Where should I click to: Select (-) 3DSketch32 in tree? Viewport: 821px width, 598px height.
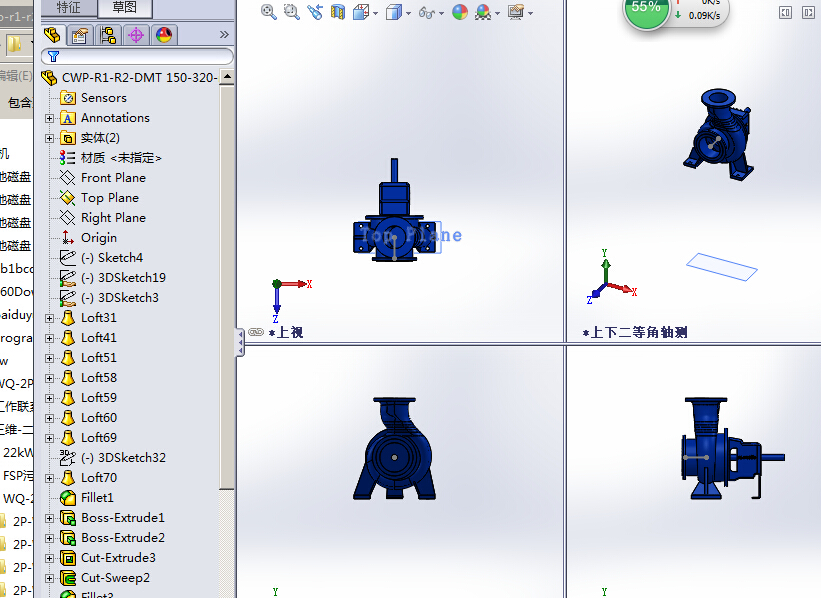(x=123, y=458)
